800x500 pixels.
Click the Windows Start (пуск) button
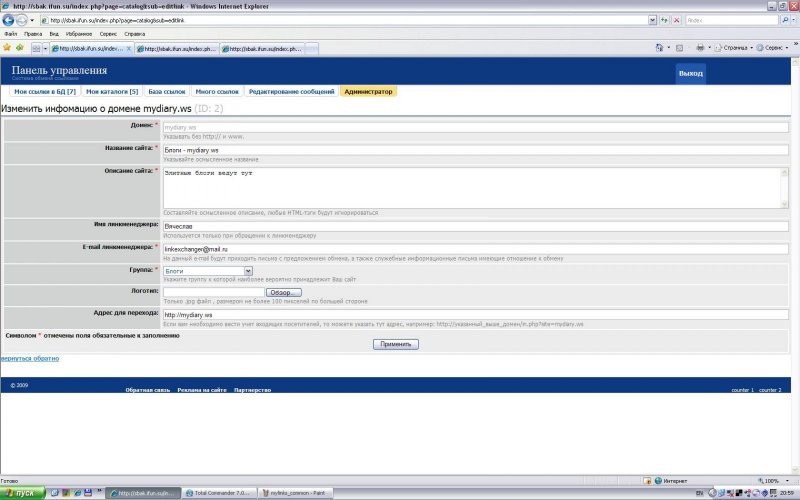tap(20, 493)
